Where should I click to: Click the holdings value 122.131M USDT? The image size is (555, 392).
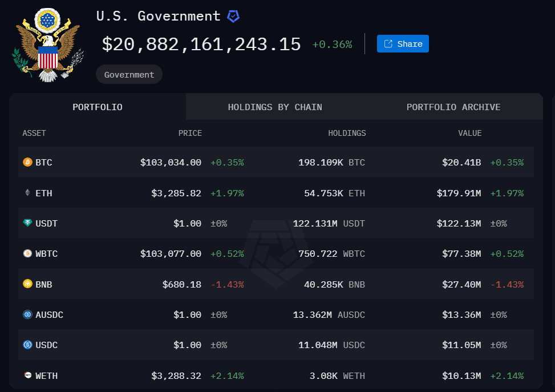(x=329, y=224)
